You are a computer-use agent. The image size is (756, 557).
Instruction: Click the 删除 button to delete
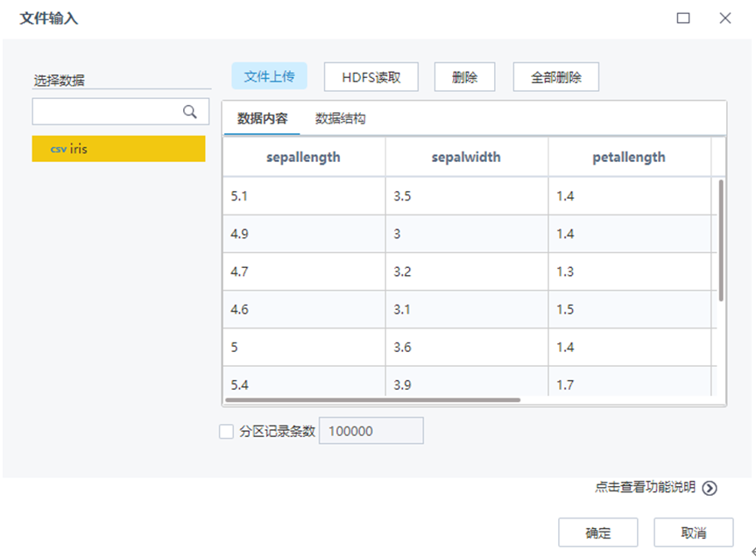coord(464,76)
